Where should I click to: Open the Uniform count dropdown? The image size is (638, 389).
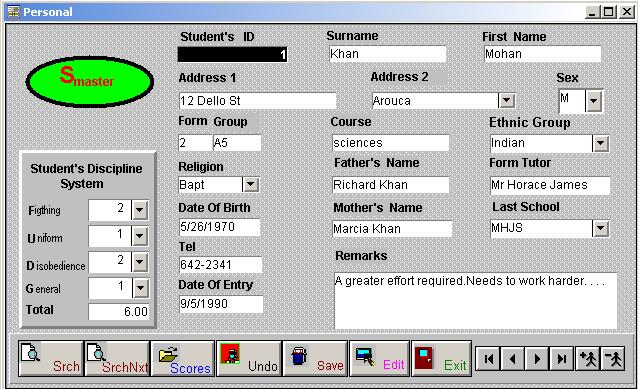140,236
